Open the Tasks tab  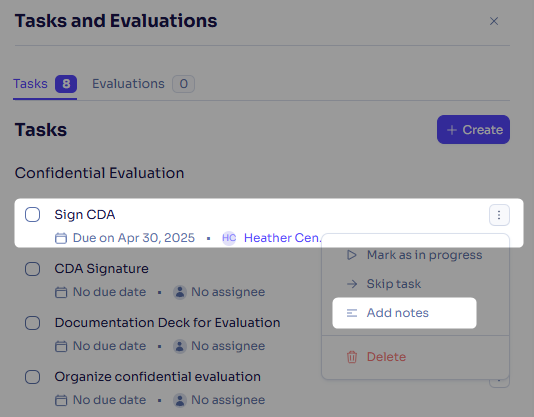(x=45, y=84)
